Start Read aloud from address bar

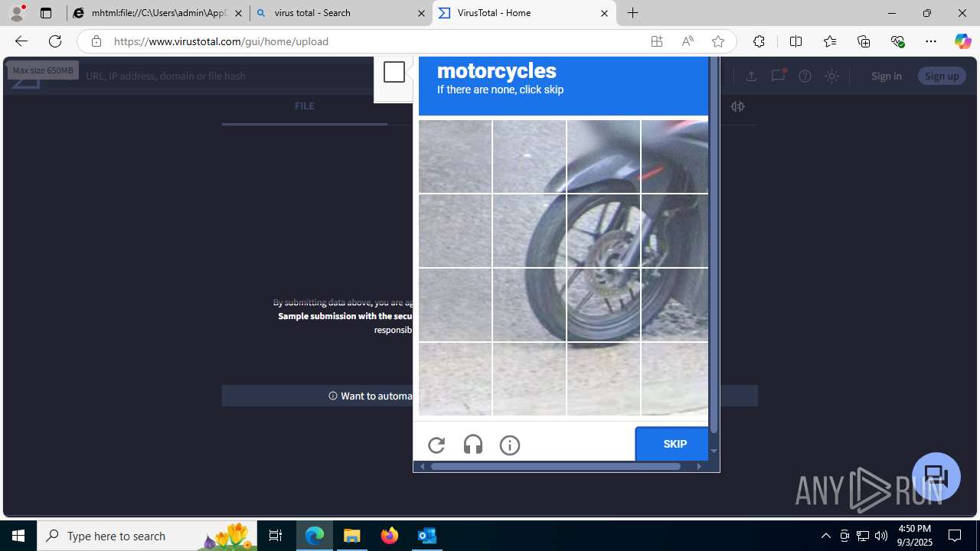pyautogui.click(x=688, y=41)
